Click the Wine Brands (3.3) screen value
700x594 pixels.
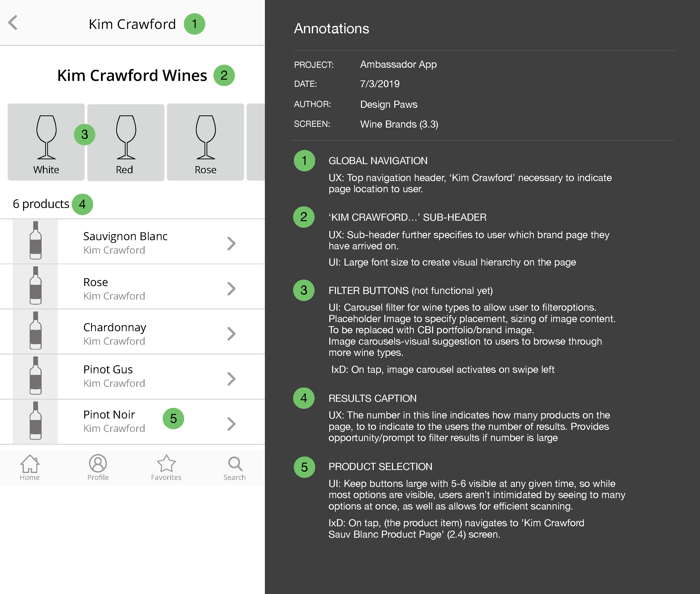(399, 124)
